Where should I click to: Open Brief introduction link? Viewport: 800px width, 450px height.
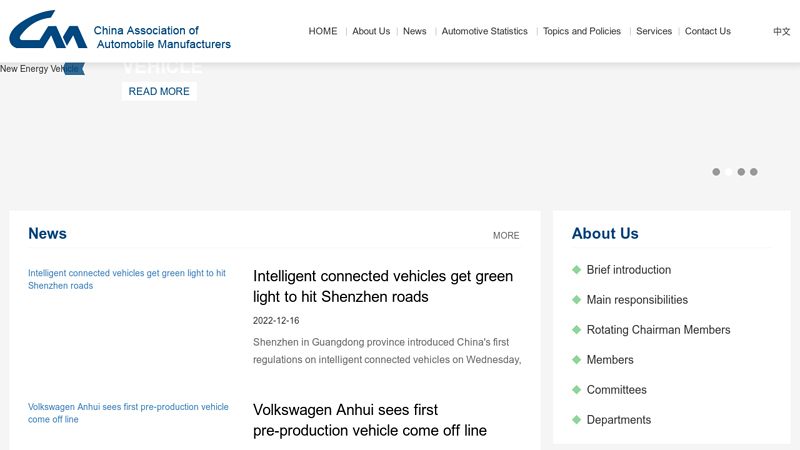click(x=629, y=270)
